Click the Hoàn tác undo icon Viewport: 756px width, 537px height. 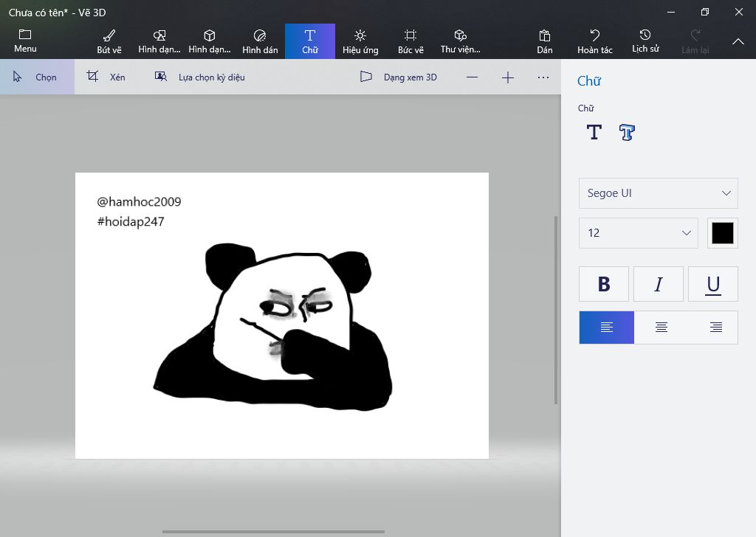click(x=595, y=35)
